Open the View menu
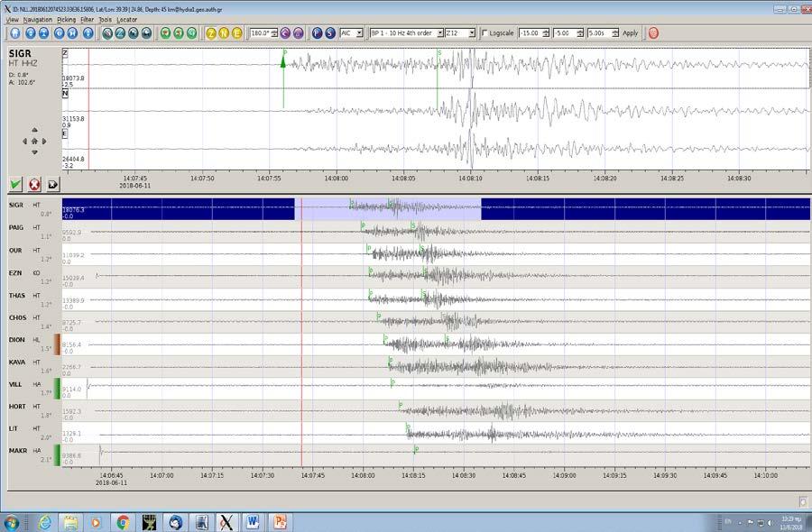 pos(12,20)
